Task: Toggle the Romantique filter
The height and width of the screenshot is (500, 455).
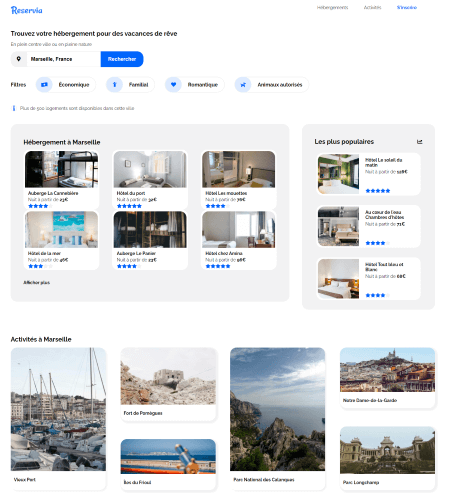Action: click(195, 85)
